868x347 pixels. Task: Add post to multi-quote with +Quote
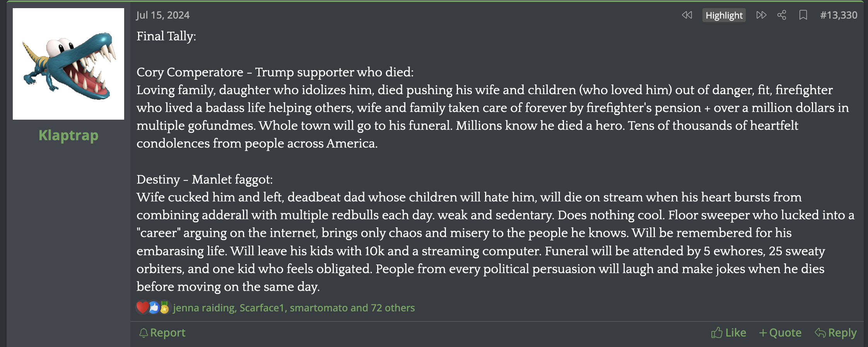[x=780, y=333]
